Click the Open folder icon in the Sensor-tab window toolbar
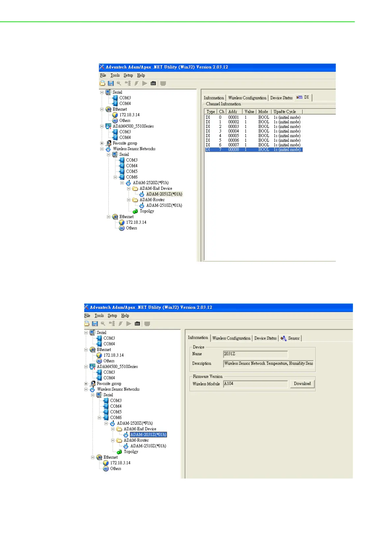 click(x=87, y=324)
